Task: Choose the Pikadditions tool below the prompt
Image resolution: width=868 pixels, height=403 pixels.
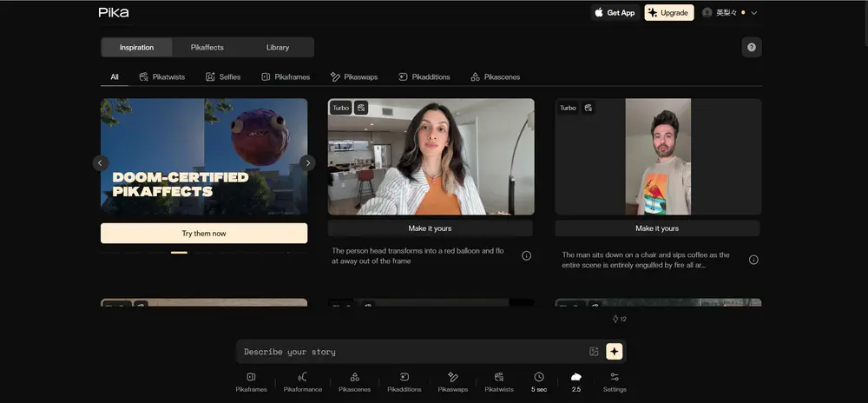Action: coord(404,382)
